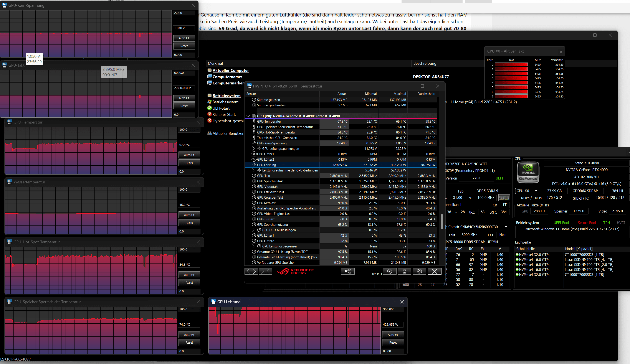This screenshot has height=364, width=630.
Task: Click the reset clock icon next to 0:54:31
Action: (x=390, y=271)
